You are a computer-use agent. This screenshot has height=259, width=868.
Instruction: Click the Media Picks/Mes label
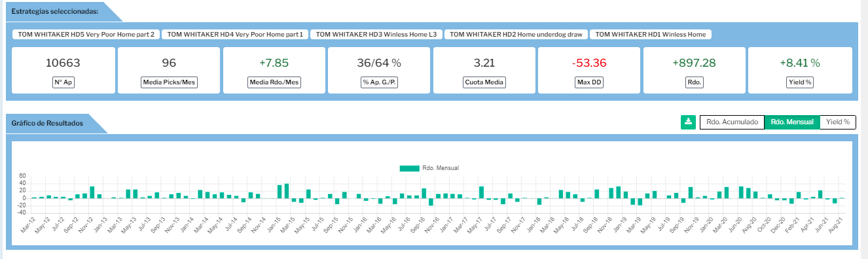(169, 83)
